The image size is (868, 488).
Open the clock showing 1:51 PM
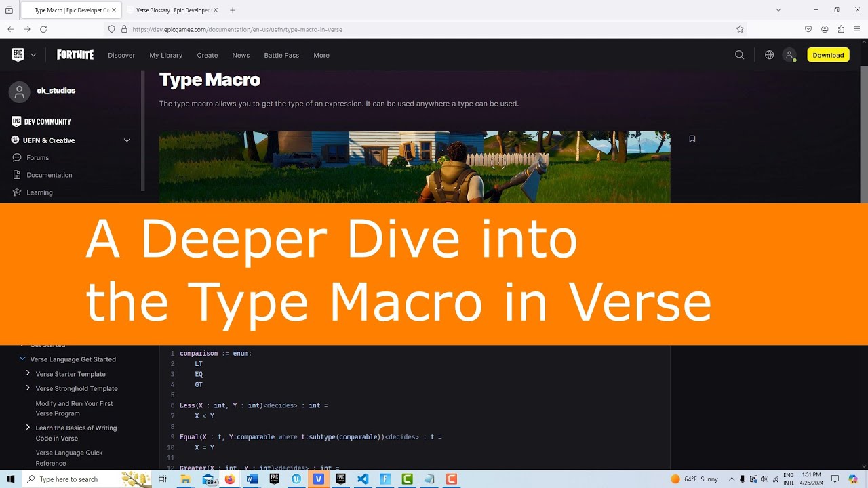pos(811,479)
